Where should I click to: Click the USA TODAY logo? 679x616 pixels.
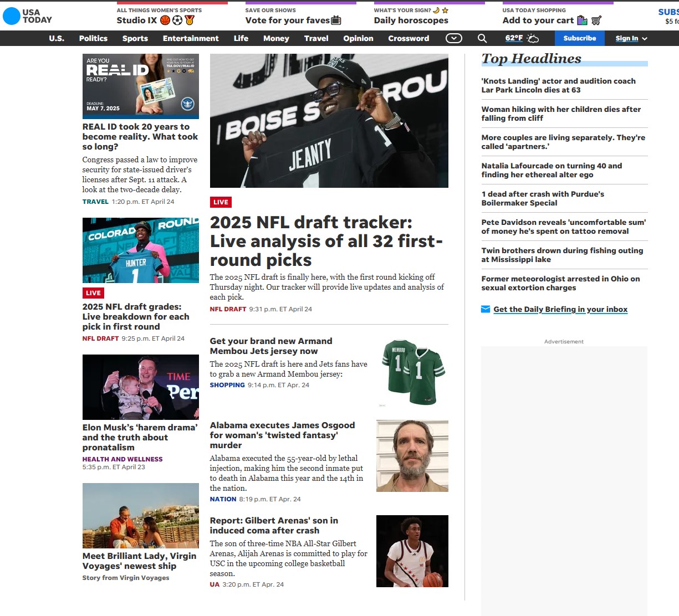click(x=28, y=16)
